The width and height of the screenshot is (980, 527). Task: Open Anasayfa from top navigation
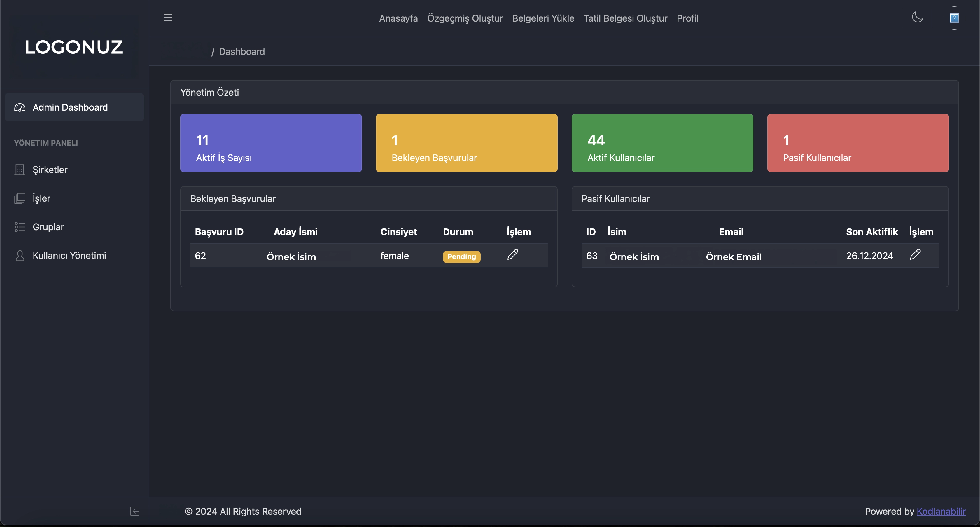pos(398,18)
